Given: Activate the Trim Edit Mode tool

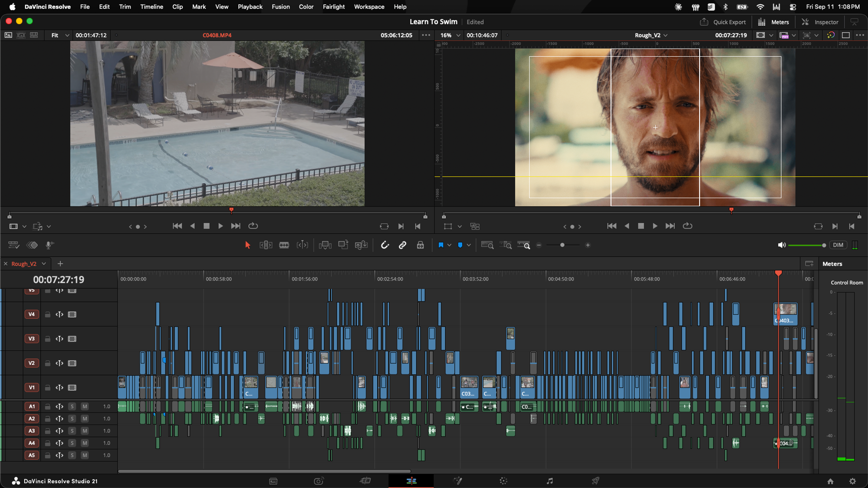Looking at the screenshot, I should click(x=266, y=245).
